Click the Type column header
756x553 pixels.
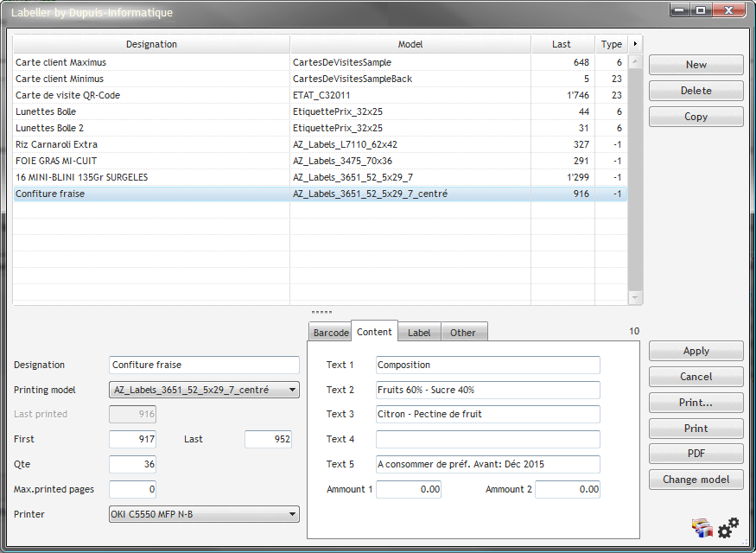[612, 44]
